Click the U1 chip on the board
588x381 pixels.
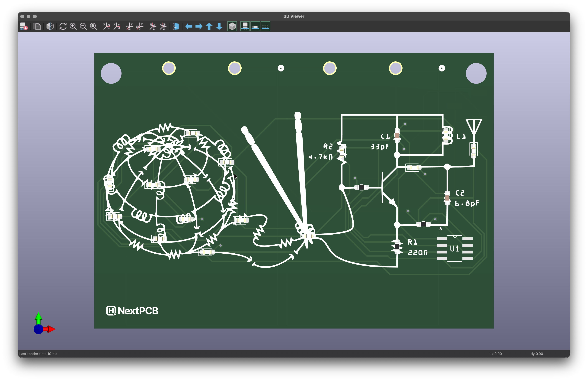(x=455, y=249)
